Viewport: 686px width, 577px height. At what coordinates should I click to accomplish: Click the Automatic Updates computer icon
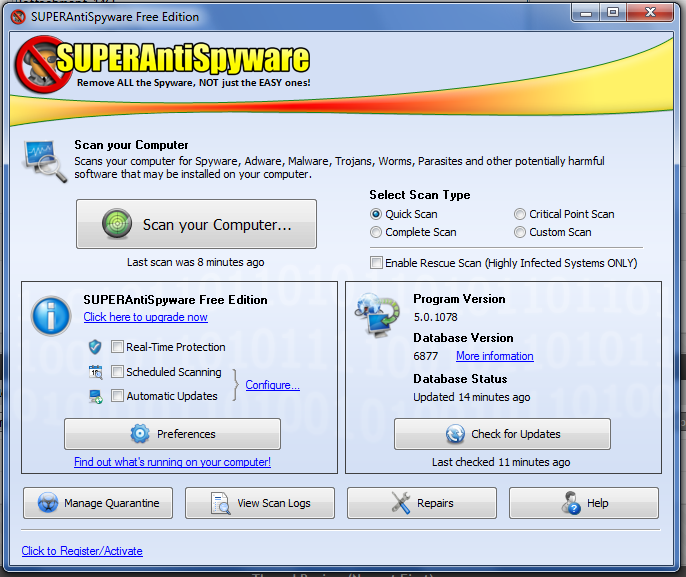point(95,396)
